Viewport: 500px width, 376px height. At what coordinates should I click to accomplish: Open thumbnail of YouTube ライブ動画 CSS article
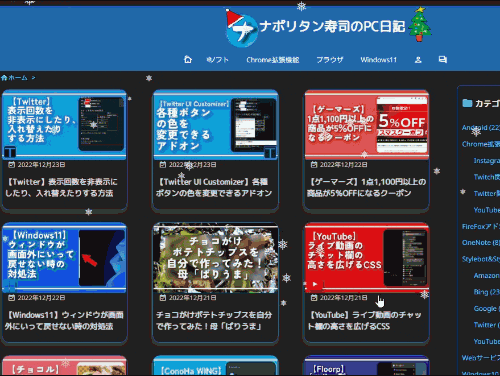click(x=367, y=258)
